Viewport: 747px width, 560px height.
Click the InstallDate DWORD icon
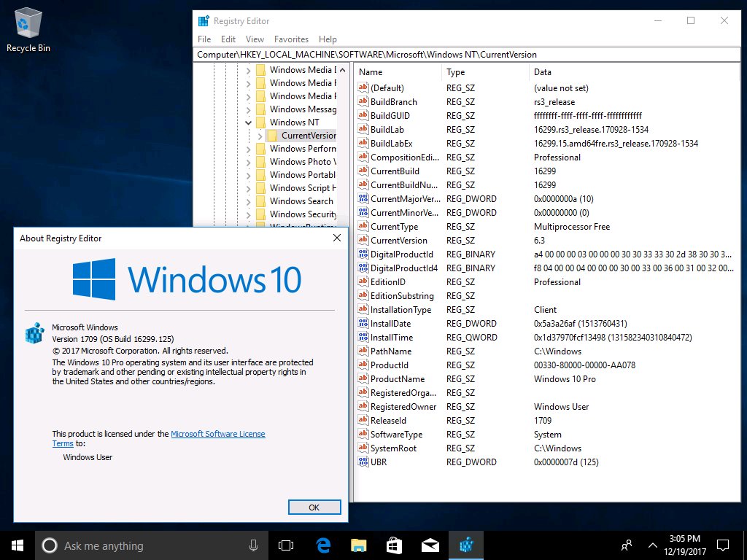coord(363,323)
